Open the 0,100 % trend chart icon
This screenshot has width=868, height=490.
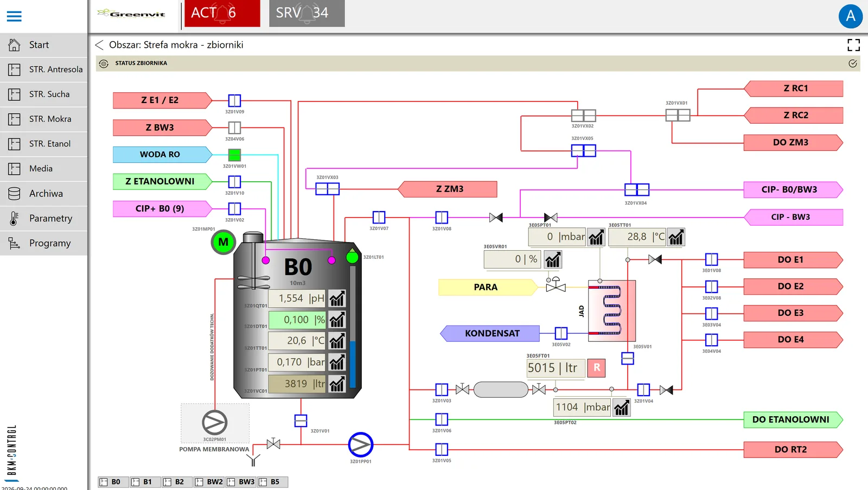point(337,320)
